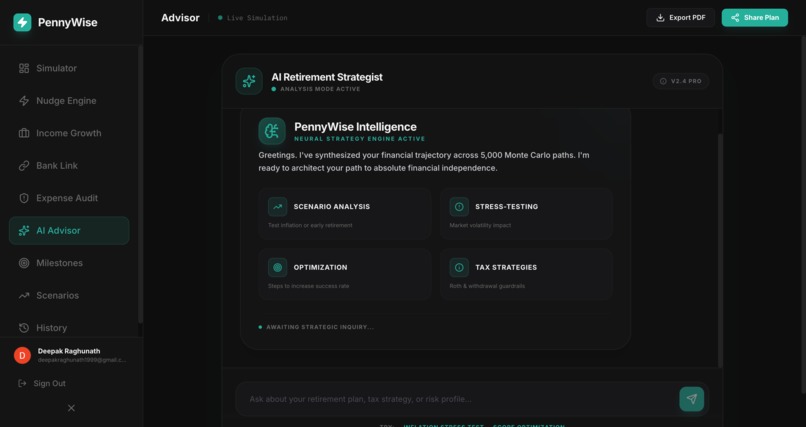Open the History section
The image size is (806, 427).
(x=69, y=328)
